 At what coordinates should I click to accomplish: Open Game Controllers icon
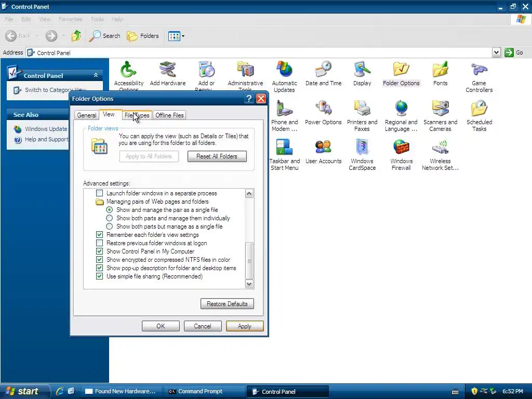point(479,70)
